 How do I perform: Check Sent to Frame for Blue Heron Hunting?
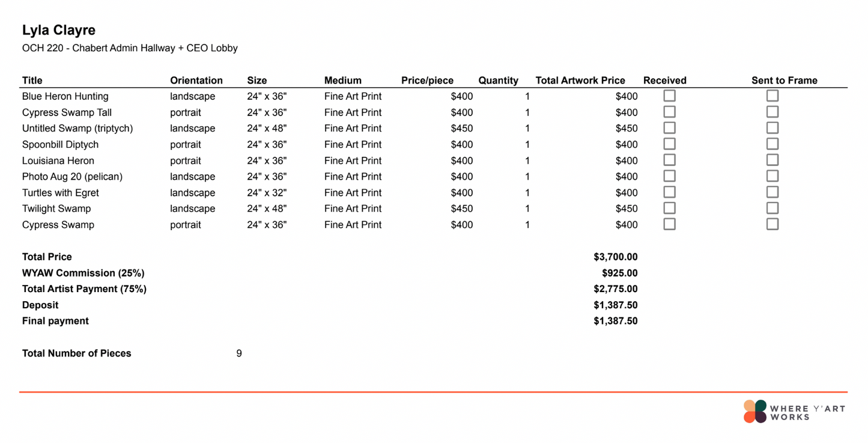772,96
